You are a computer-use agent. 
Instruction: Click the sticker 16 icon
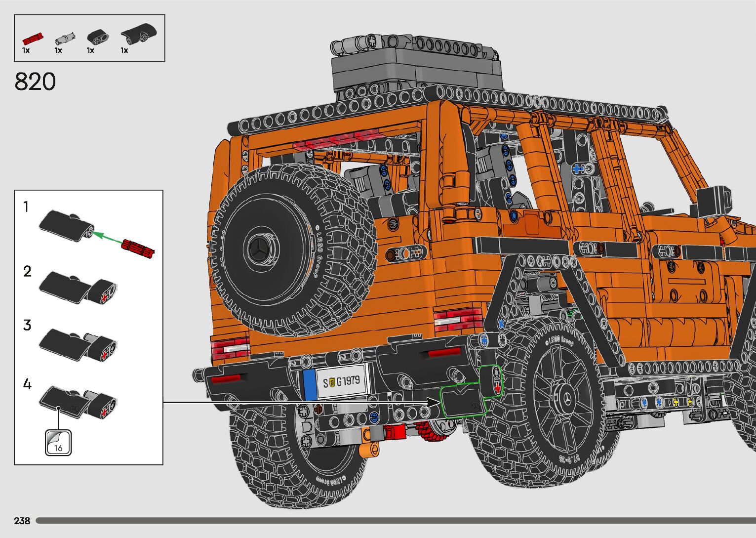(58, 442)
